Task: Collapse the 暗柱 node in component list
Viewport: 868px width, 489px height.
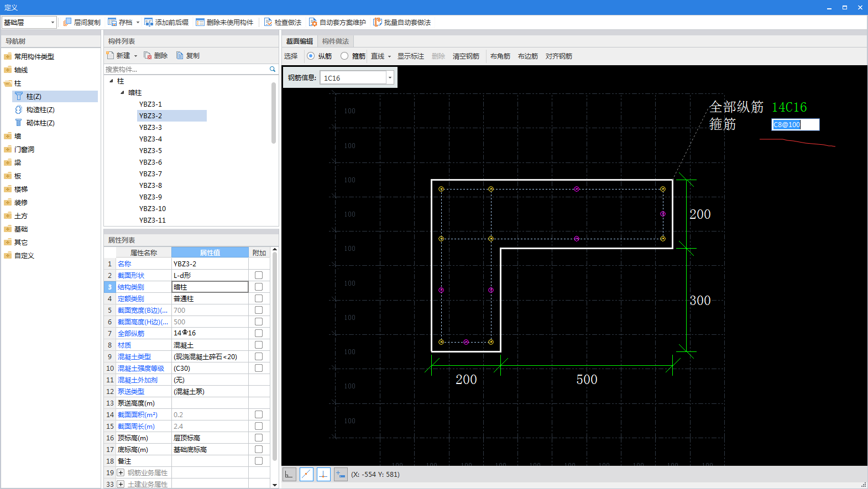Action: coord(122,93)
